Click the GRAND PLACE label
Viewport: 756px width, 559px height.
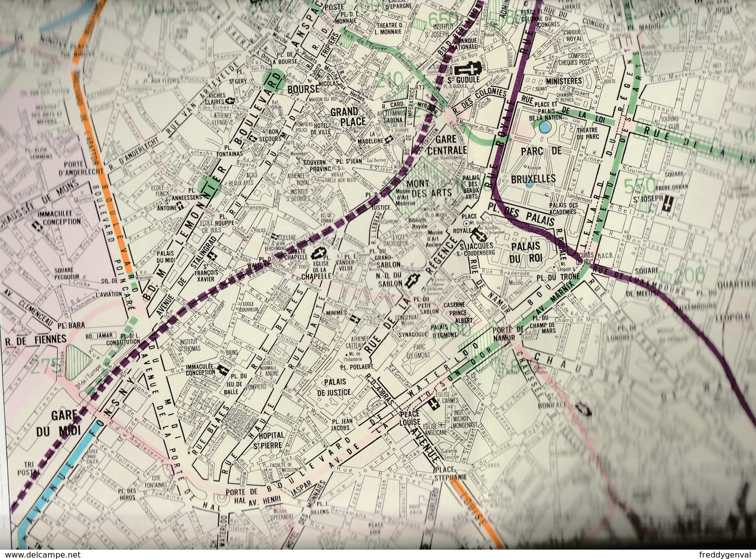tap(348, 117)
